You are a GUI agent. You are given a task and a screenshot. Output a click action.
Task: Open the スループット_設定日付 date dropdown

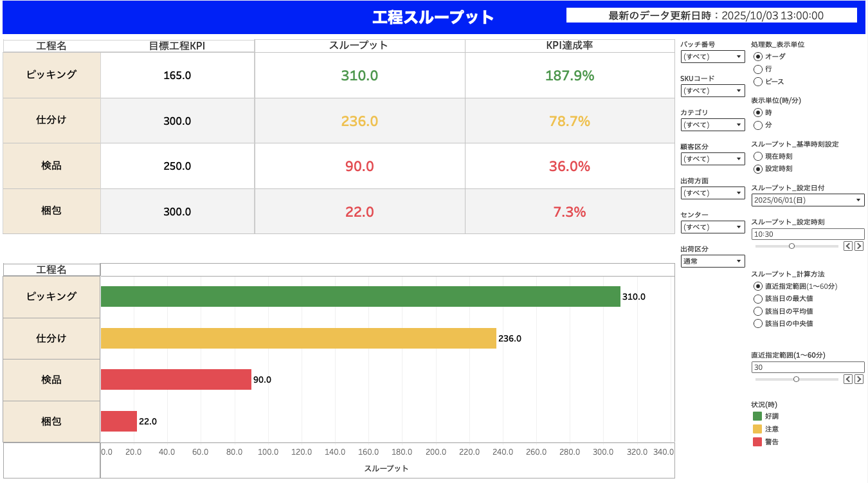coord(808,200)
